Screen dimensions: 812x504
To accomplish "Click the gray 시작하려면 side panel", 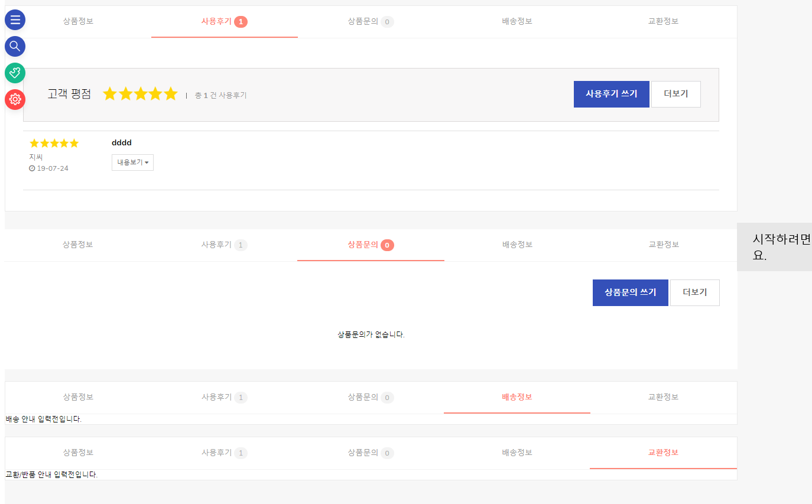I will pyautogui.click(x=774, y=247).
